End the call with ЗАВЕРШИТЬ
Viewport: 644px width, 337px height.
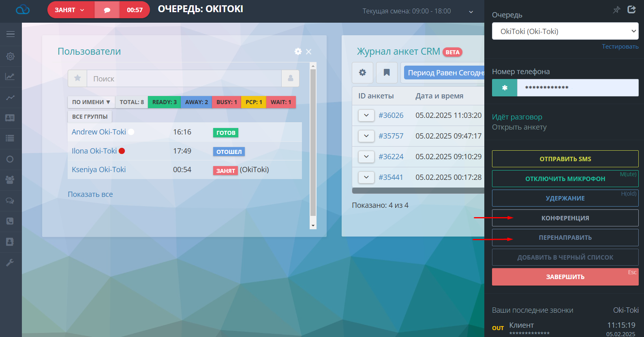tap(565, 277)
